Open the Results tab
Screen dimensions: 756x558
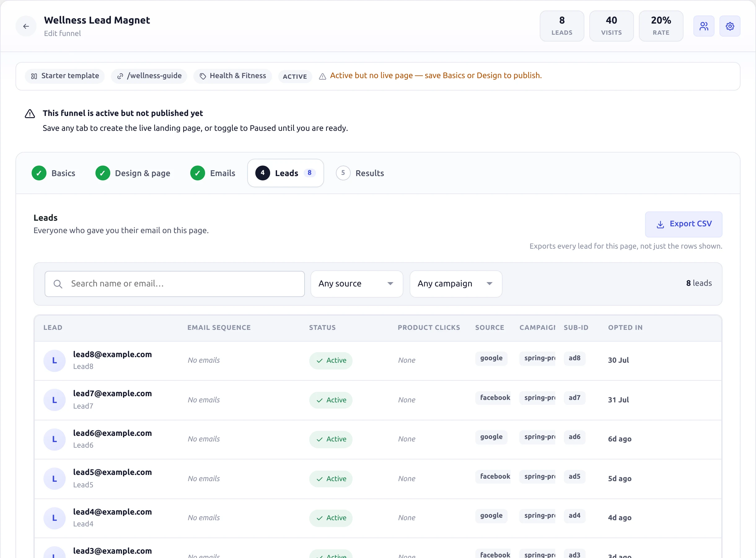(360, 173)
